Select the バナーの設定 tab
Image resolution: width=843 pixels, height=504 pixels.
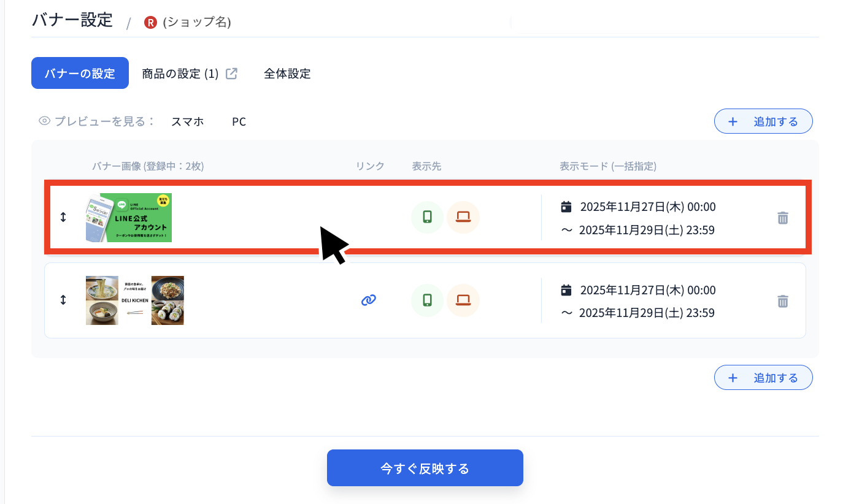coord(80,73)
